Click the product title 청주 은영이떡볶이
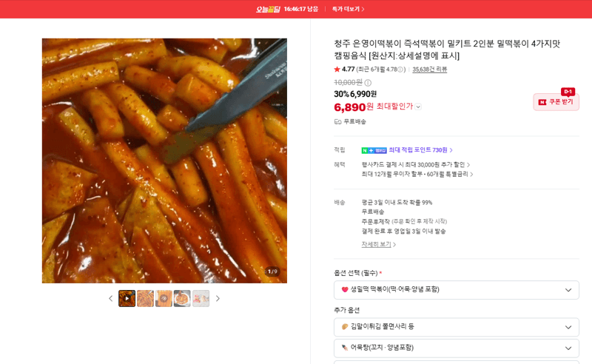This screenshot has width=592, height=364. click(x=447, y=50)
